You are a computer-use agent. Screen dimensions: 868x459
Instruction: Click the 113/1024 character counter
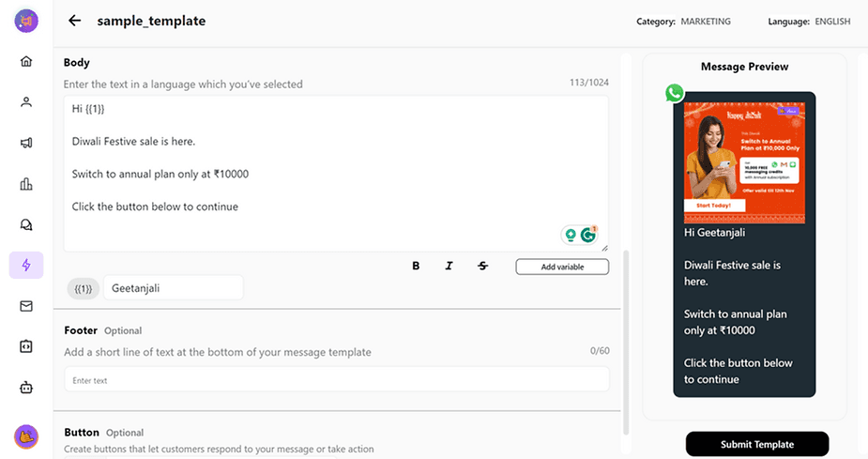[x=589, y=83]
